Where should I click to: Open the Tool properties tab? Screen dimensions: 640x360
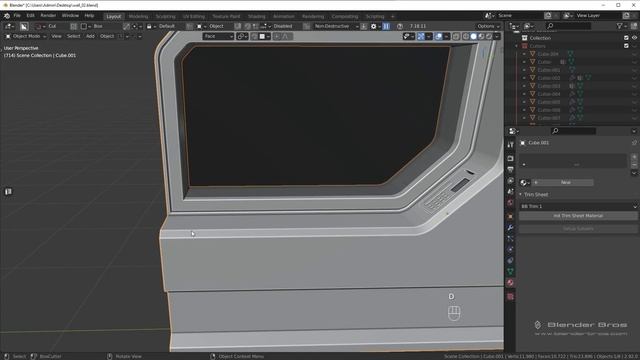510,145
